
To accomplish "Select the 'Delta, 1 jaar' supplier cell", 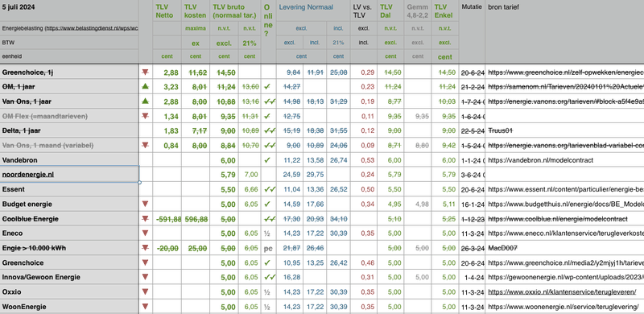I will 69,130.
